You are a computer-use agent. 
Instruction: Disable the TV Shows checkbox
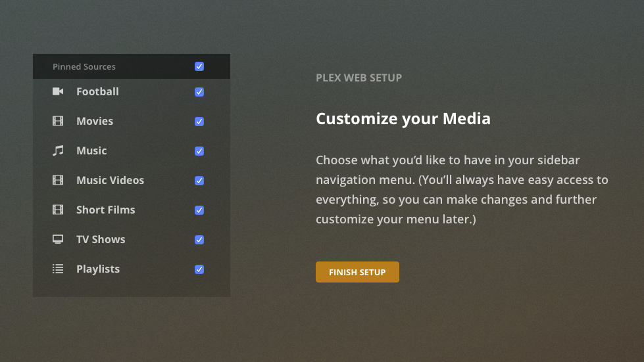199,239
